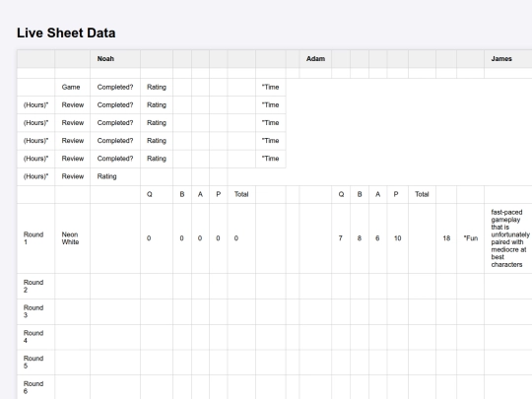The width and height of the screenshot is (532, 399).
Task: Select Noah's Total value 0 in Round 1
Action: pyautogui.click(x=241, y=238)
